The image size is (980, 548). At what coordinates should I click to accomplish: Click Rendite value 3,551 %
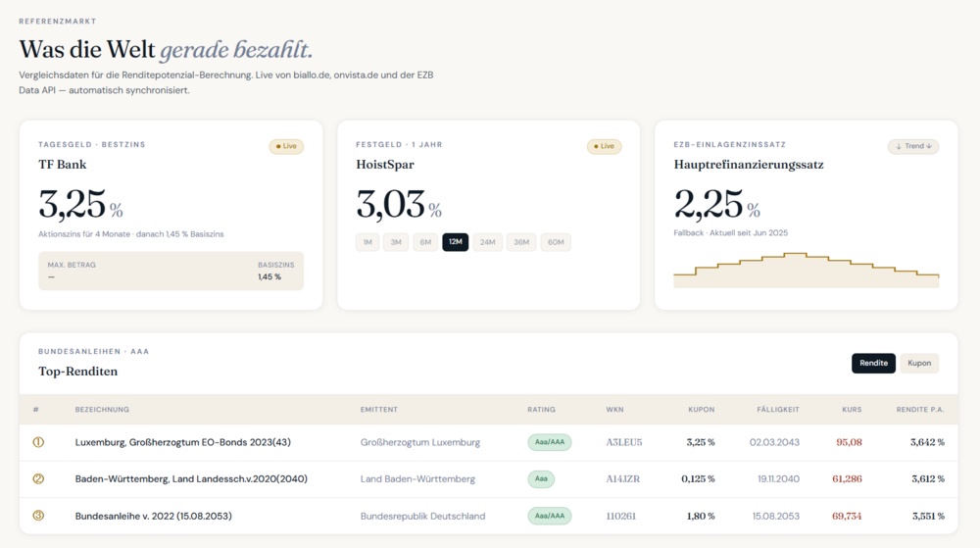pyautogui.click(x=928, y=516)
